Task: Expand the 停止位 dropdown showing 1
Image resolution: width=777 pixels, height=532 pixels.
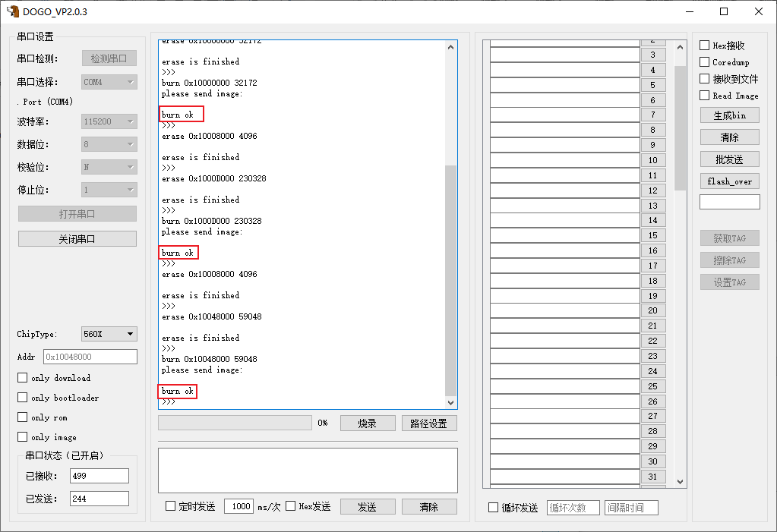Action: click(109, 190)
